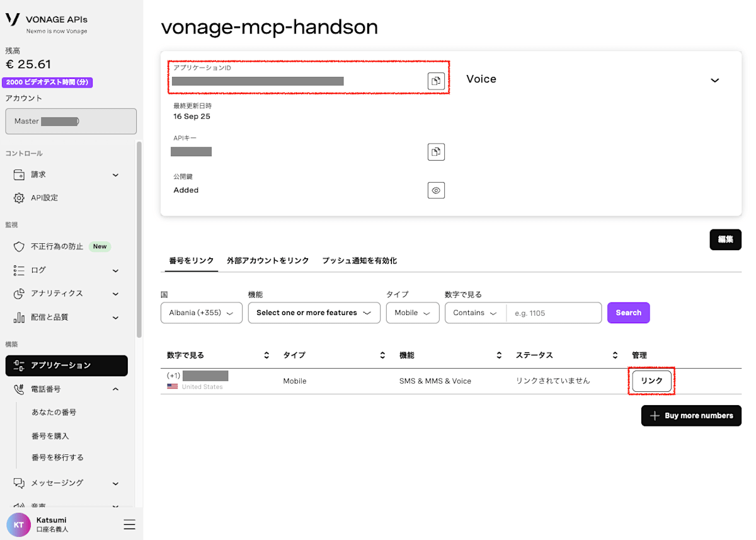Expand the ログ menu chevron
756x540 pixels.
pyautogui.click(x=115, y=270)
